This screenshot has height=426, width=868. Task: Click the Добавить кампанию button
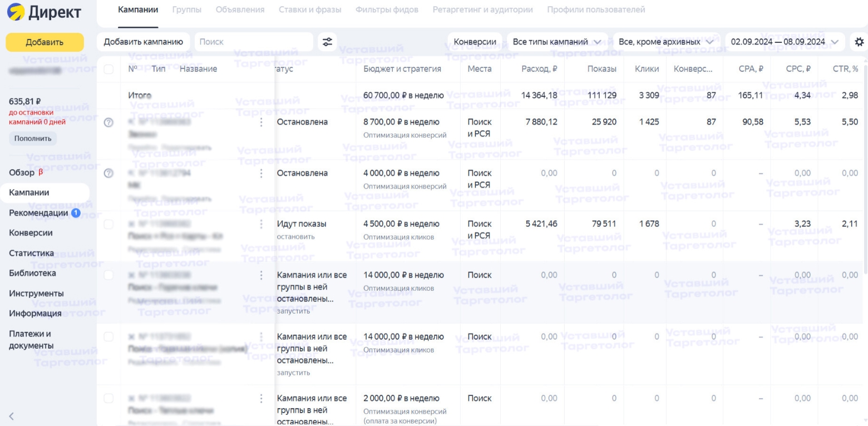pos(144,42)
